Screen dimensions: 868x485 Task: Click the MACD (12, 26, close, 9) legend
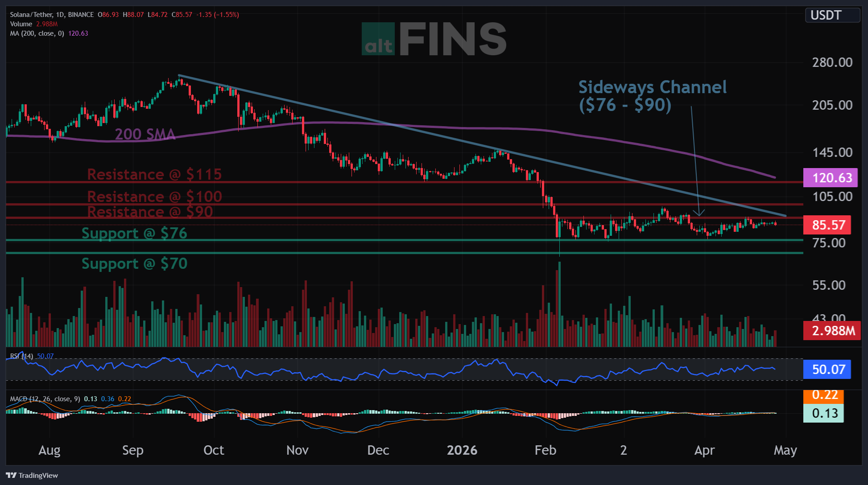(45, 399)
